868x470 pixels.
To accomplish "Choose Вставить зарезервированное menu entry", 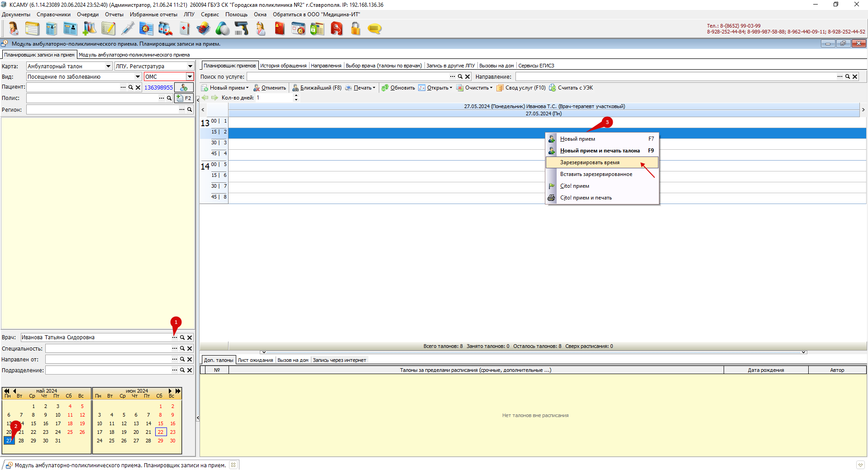I will coord(602,174).
